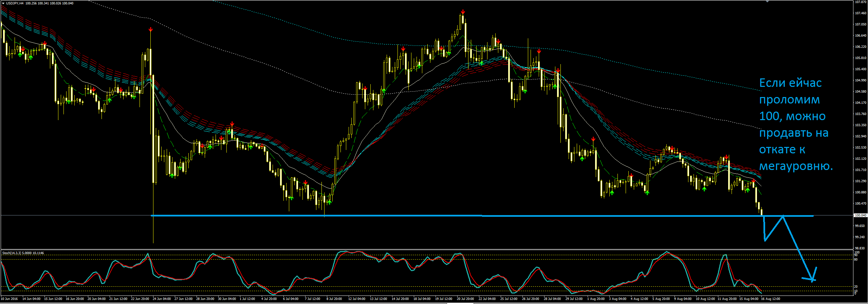The image size is (868, 304).
Task: Click the 99.650 price axis label
Action: (860, 226)
